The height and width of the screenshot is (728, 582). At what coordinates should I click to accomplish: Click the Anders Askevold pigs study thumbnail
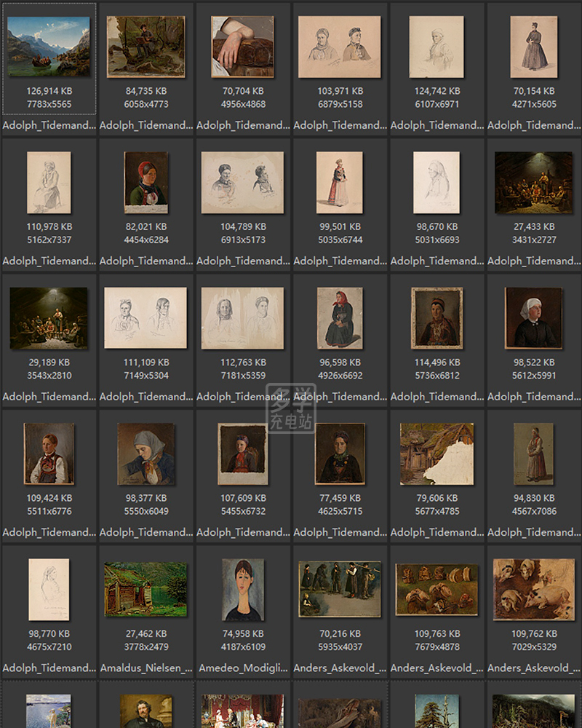tap(533, 589)
